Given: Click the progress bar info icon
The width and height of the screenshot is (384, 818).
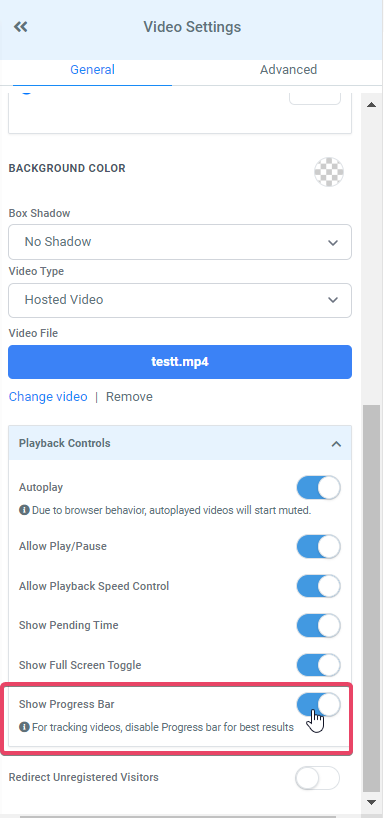Looking at the screenshot, I should pos(24,726).
